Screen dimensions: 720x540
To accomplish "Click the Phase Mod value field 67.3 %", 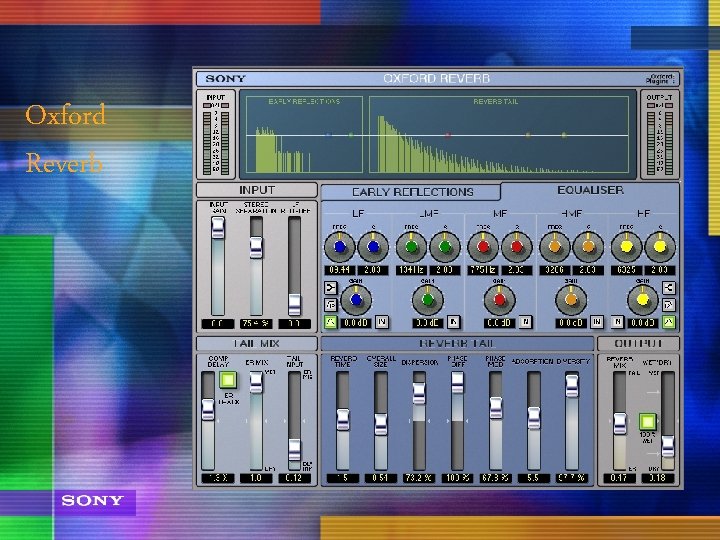I will click(495, 478).
